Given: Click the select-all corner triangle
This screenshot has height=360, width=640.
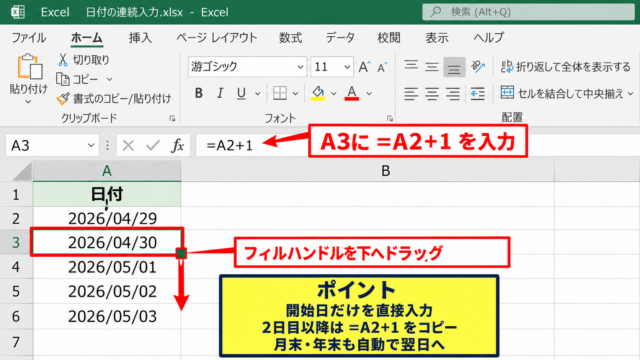Looking at the screenshot, I should [22, 171].
